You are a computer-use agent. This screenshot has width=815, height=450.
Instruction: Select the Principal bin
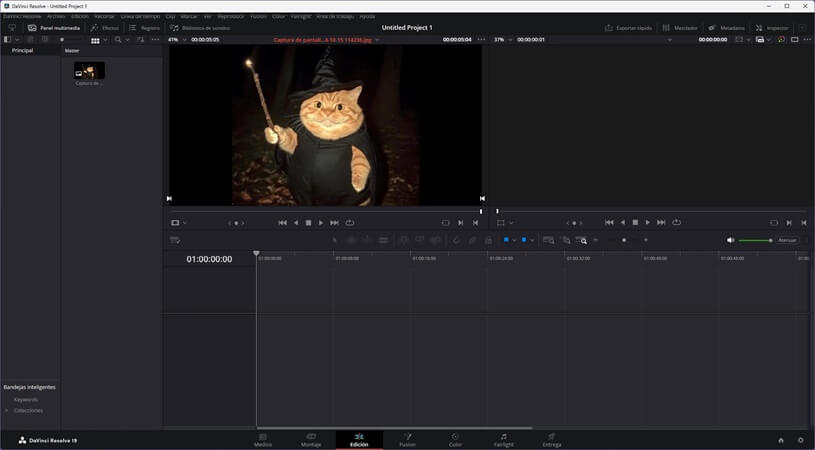point(22,50)
